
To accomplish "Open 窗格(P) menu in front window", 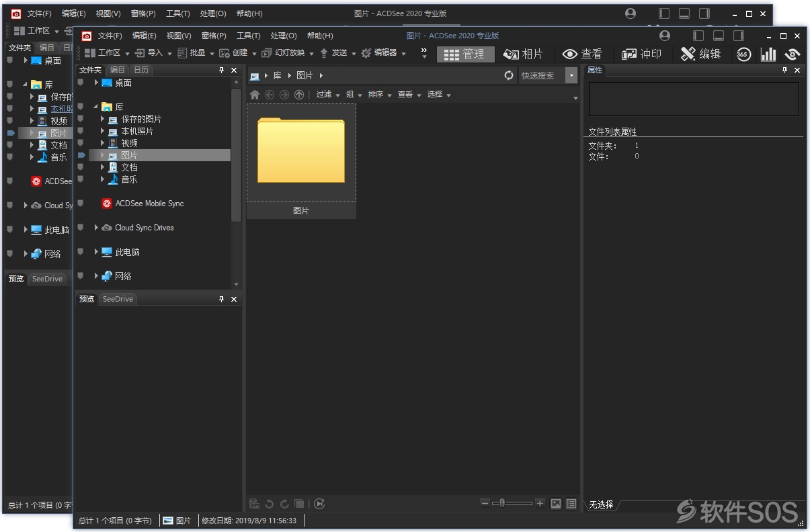I will click(214, 36).
